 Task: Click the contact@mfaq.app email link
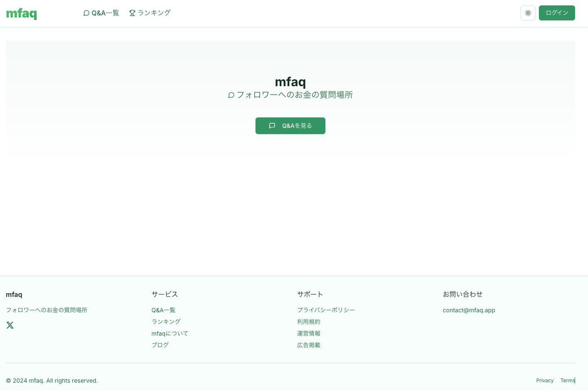[469, 310]
